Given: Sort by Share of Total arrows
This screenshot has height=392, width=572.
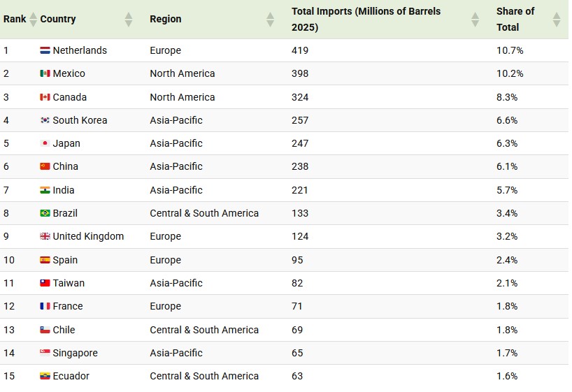Looking at the screenshot, I should [x=557, y=20].
